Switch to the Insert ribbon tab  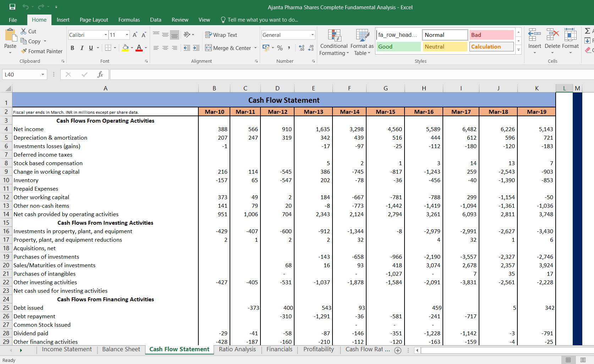(63, 20)
